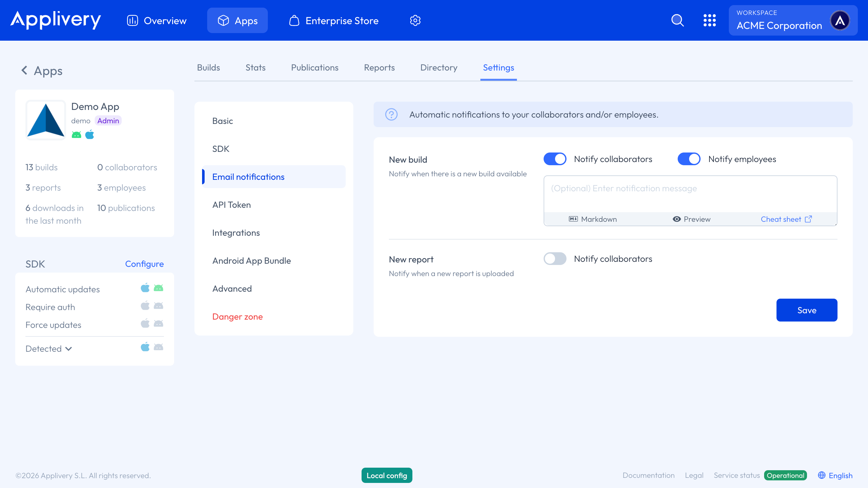Click the search magnifier icon
This screenshot has width=868, height=488.
[x=677, y=20]
